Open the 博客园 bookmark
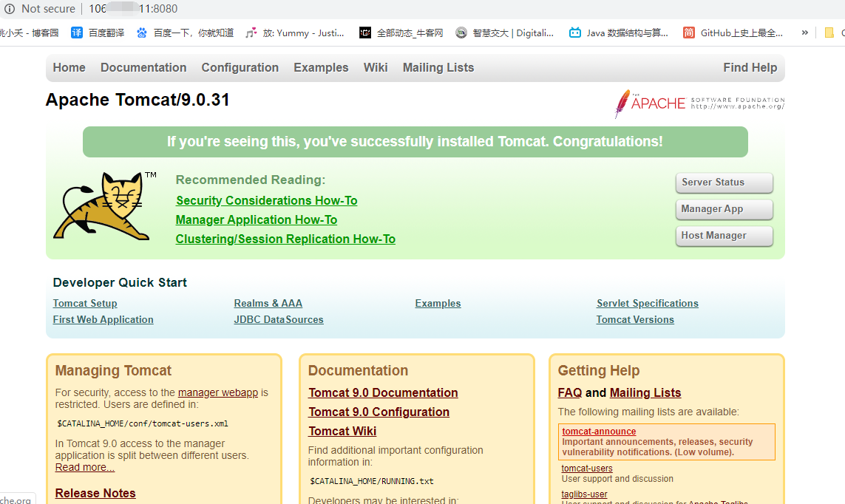 click(30, 33)
